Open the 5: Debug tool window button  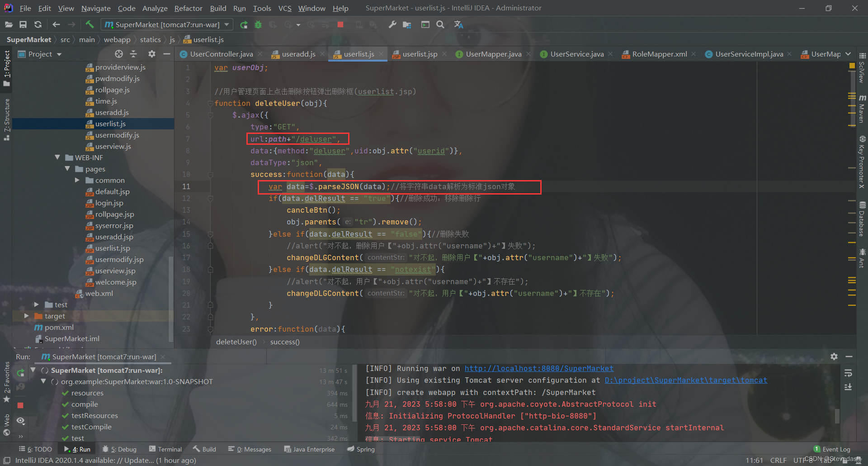click(119, 449)
